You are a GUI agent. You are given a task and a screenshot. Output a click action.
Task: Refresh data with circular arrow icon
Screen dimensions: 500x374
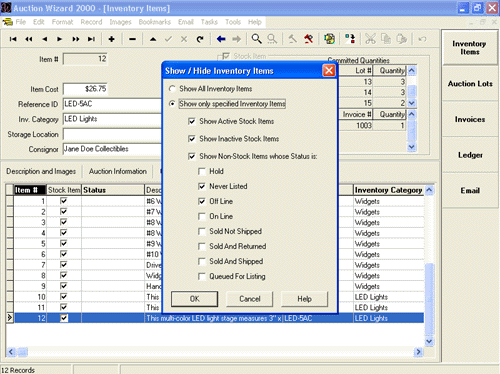click(200, 39)
